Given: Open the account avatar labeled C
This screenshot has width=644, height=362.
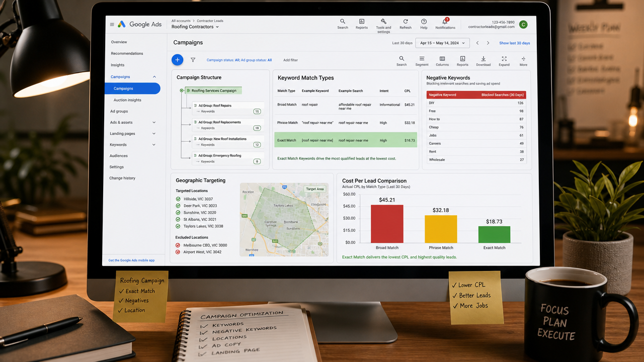Looking at the screenshot, I should (x=523, y=24).
